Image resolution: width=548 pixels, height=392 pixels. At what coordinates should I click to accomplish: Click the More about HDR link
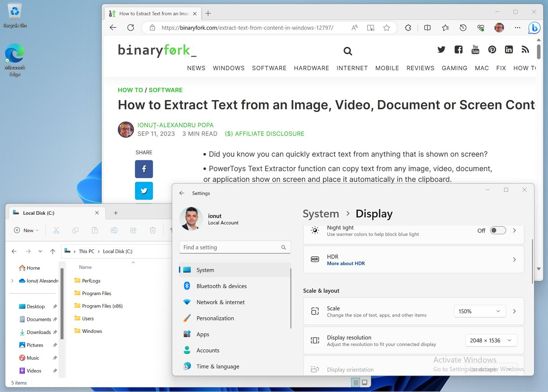(x=346, y=263)
